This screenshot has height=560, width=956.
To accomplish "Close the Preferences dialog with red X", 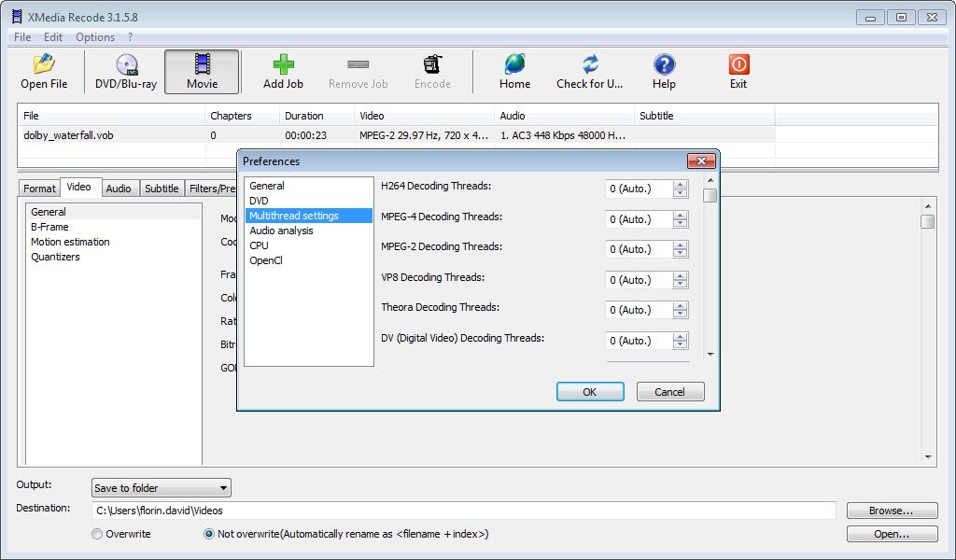I will (701, 161).
